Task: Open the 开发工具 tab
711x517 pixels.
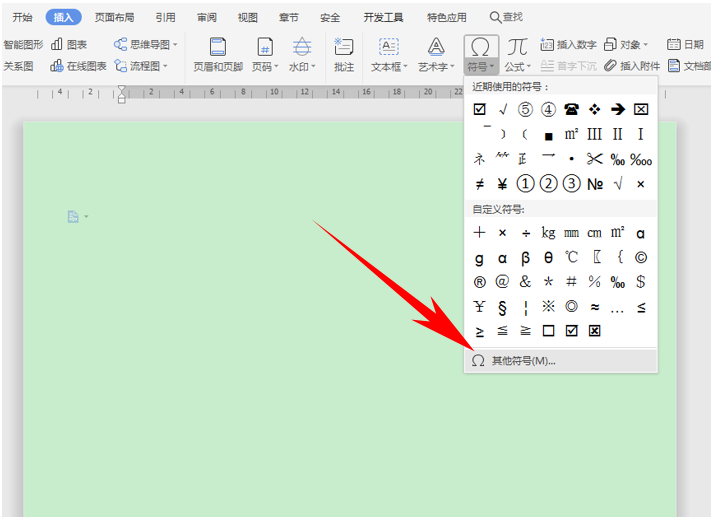Action: pyautogui.click(x=383, y=17)
